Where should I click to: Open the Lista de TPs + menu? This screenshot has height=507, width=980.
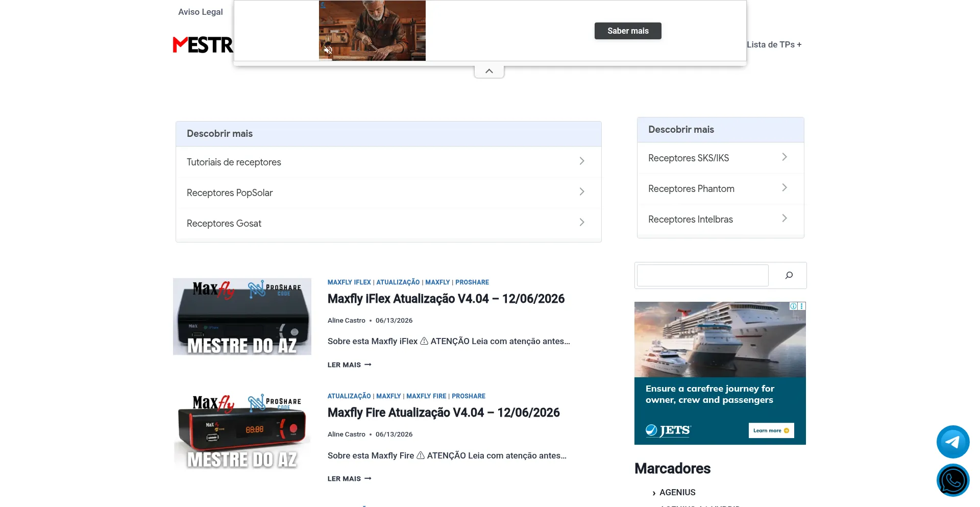pos(774,44)
